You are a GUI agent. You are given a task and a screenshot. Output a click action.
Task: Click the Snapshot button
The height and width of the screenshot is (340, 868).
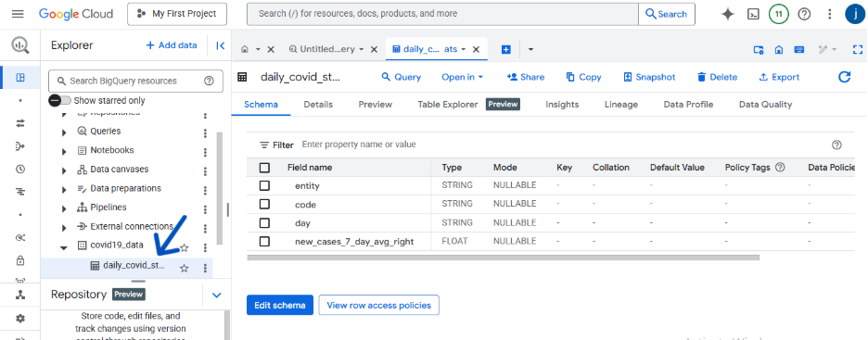[x=649, y=77]
